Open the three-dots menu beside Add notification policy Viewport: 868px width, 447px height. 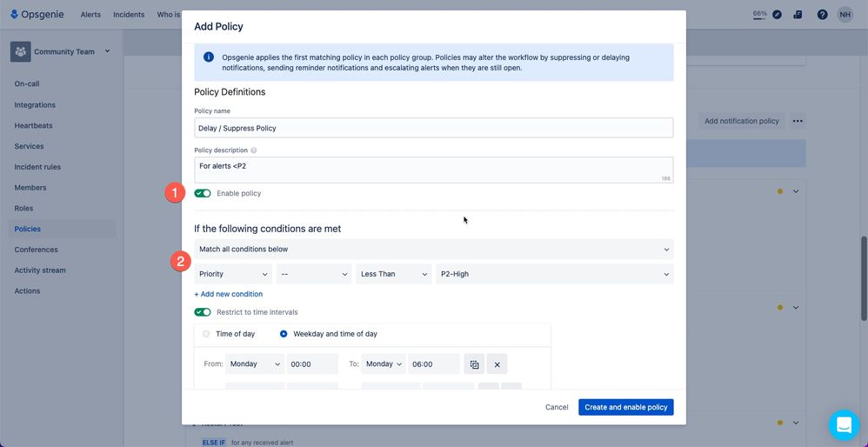coord(798,121)
